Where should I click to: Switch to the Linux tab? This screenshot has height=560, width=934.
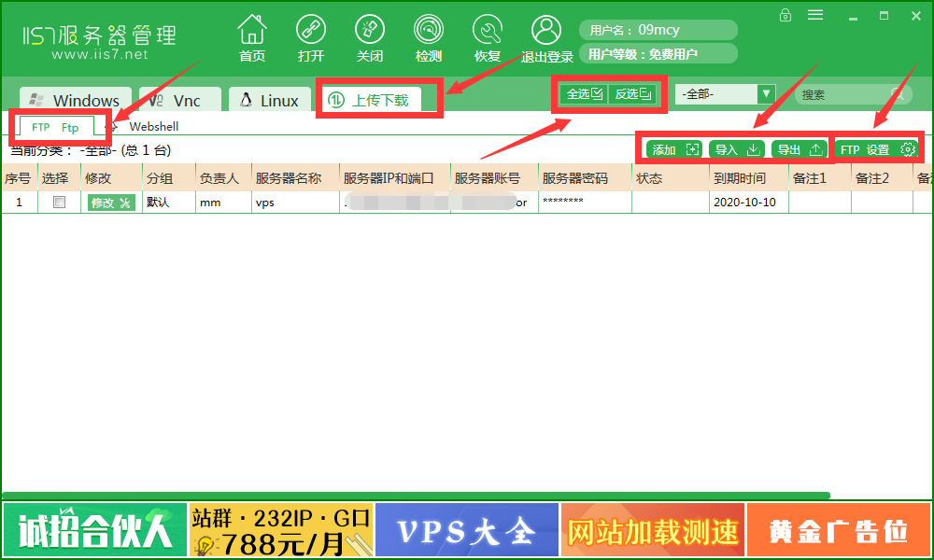[x=270, y=100]
